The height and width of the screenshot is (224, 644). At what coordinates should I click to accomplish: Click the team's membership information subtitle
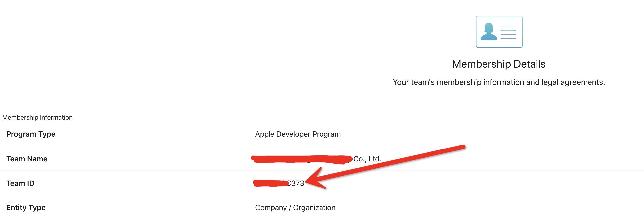[x=499, y=82]
